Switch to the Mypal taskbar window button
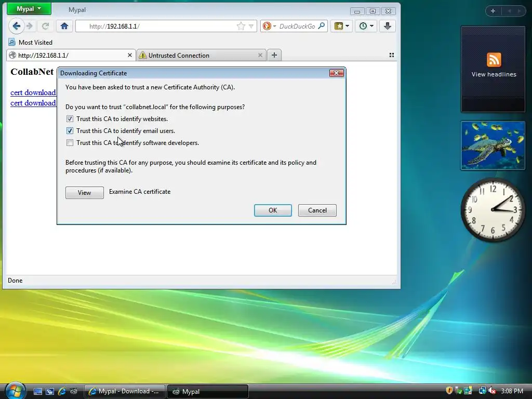 tap(208, 391)
